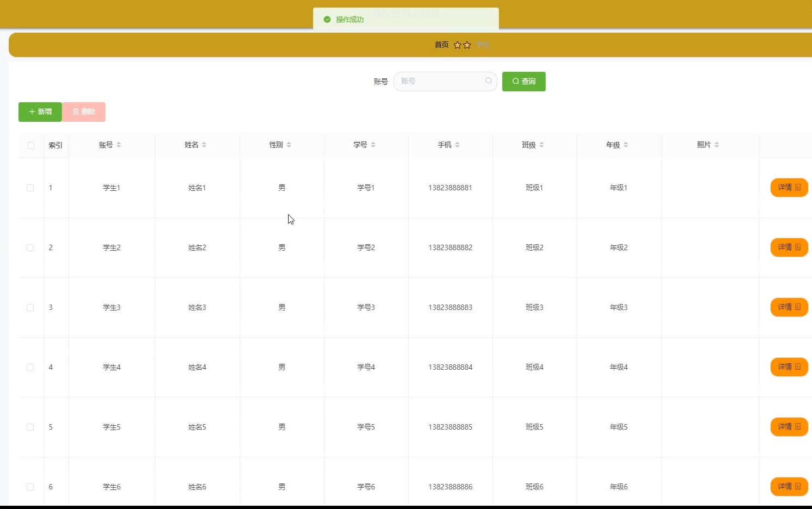Click the green 新增 add button
Image resolution: width=812 pixels, height=509 pixels.
point(40,112)
